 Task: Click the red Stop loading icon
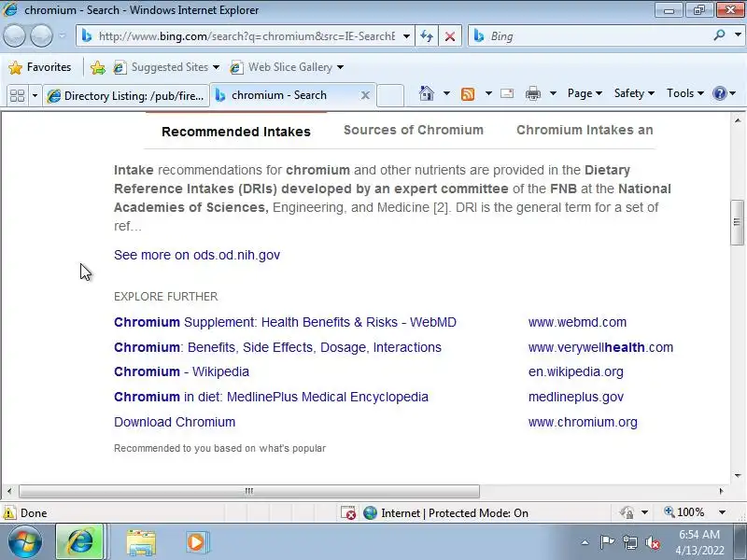(450, 36)
